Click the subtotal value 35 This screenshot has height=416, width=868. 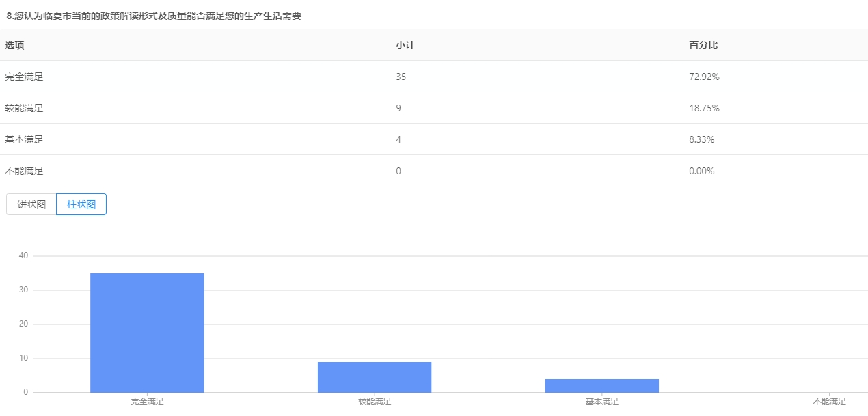coord(401,77)
